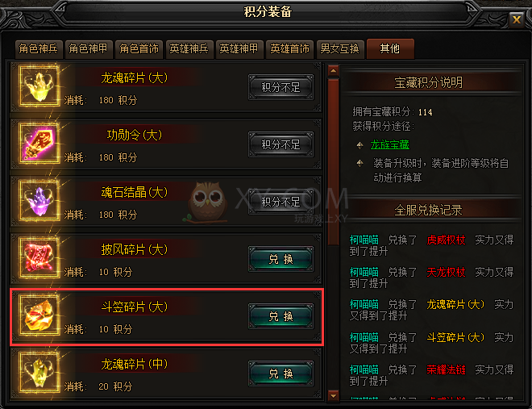Switch to the 角色神兵 tab

(x=38, y=49)
